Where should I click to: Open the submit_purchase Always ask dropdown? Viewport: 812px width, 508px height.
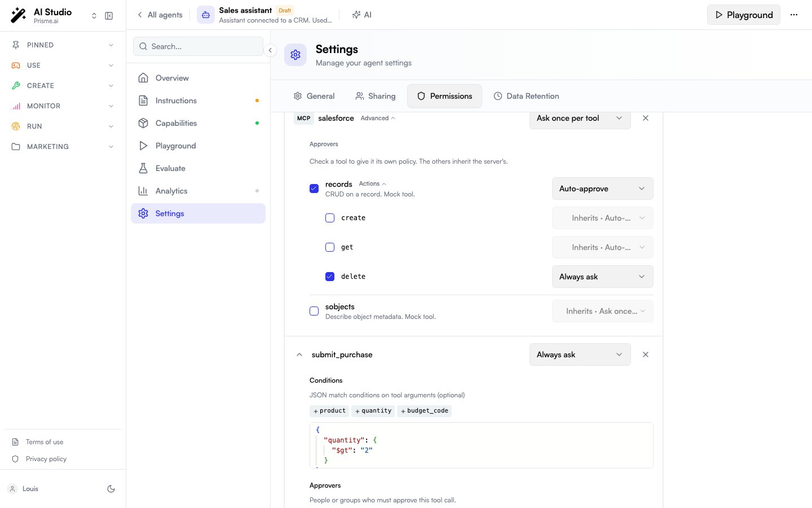[580, 354]
